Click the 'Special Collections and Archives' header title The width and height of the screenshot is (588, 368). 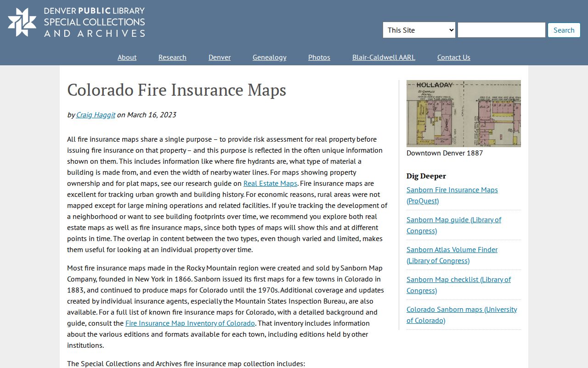(94, 28)
